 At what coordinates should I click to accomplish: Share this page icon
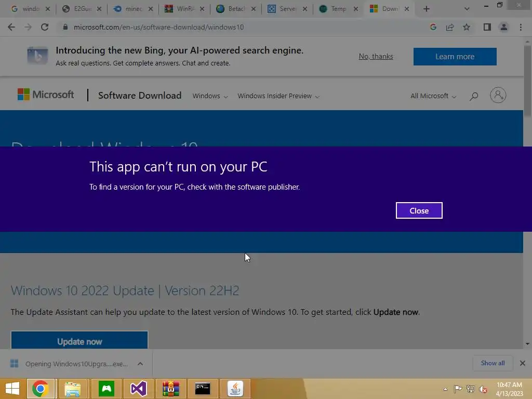point(450,27)
